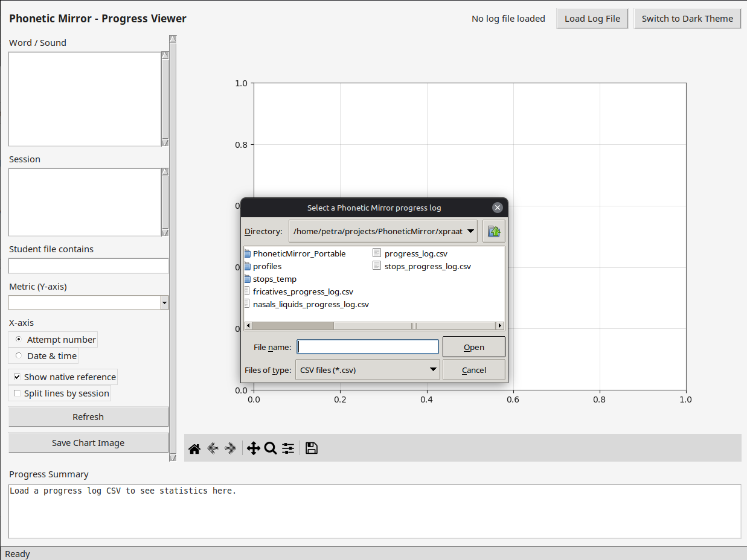Screen dimensions: 747x560
Task: Open Metric (Y-axis) combo box
Action: point(88,303)
